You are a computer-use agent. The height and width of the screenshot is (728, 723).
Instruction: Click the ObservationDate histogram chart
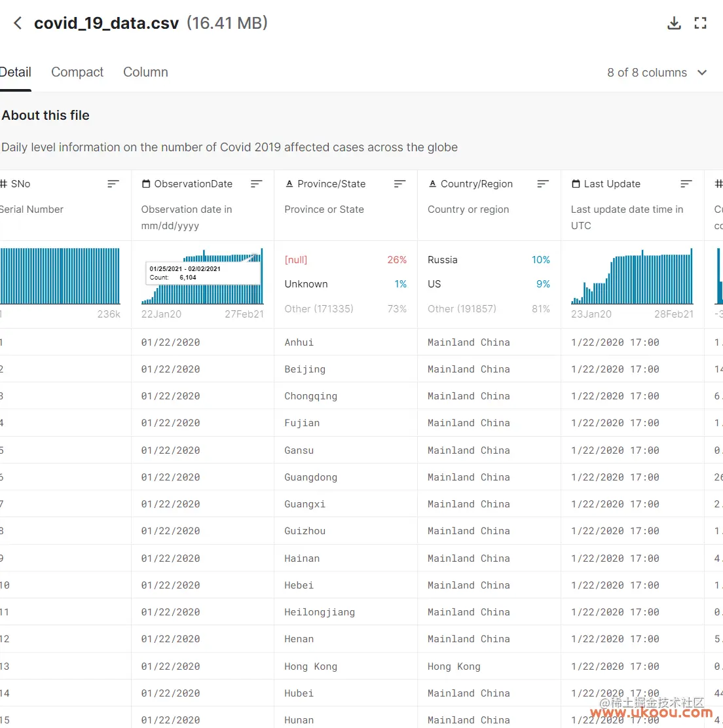point(202,276)
